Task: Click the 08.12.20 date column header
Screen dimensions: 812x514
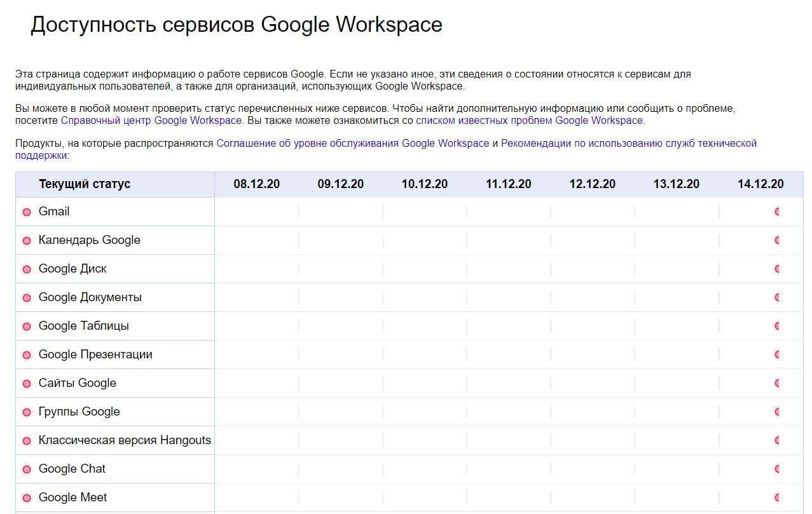Action: coord(257,184)
